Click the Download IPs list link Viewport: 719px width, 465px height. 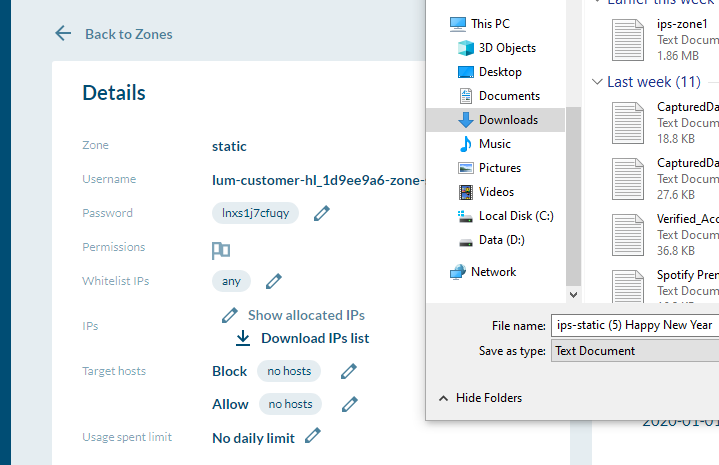point(315,338)
